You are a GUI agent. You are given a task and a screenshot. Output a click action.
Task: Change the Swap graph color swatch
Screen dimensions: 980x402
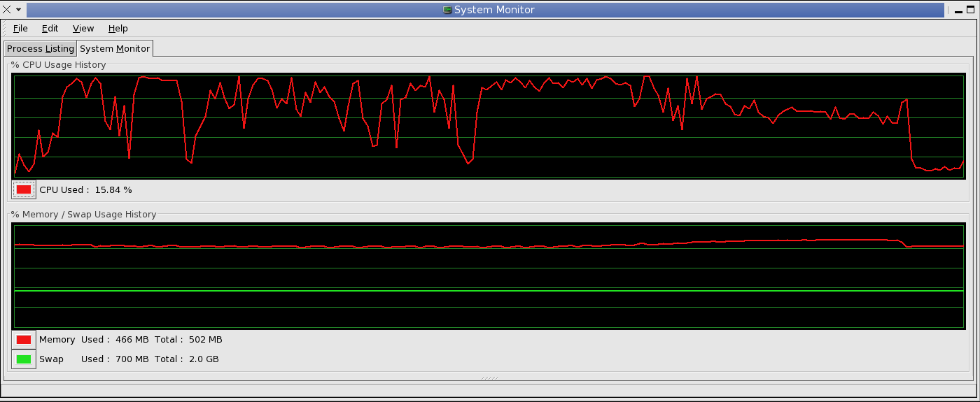coord(24,359)
